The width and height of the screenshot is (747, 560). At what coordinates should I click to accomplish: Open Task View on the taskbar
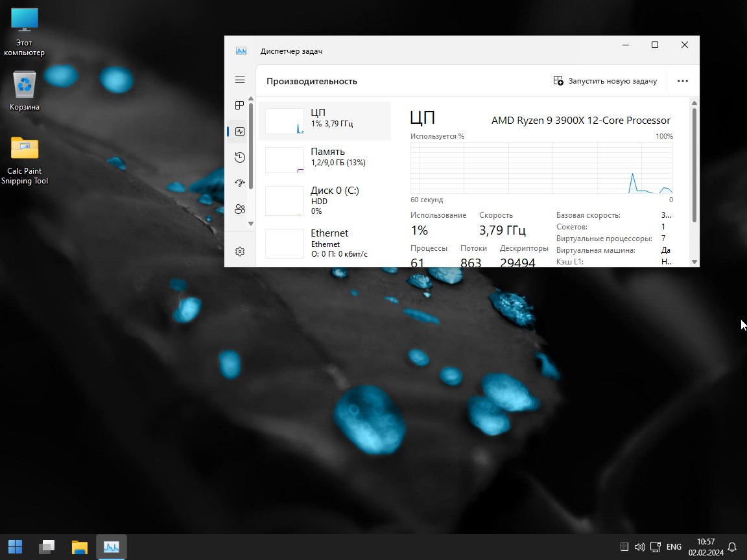(x=47, y=546)
